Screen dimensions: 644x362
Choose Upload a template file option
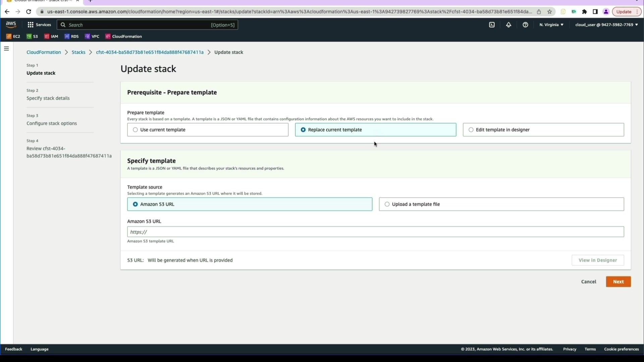coord(387,204)
